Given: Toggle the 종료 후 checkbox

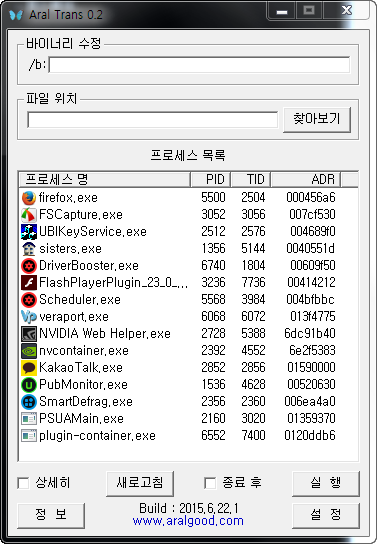Looking at the screenshot, I should pyautogui.click(x=210, y=483).
